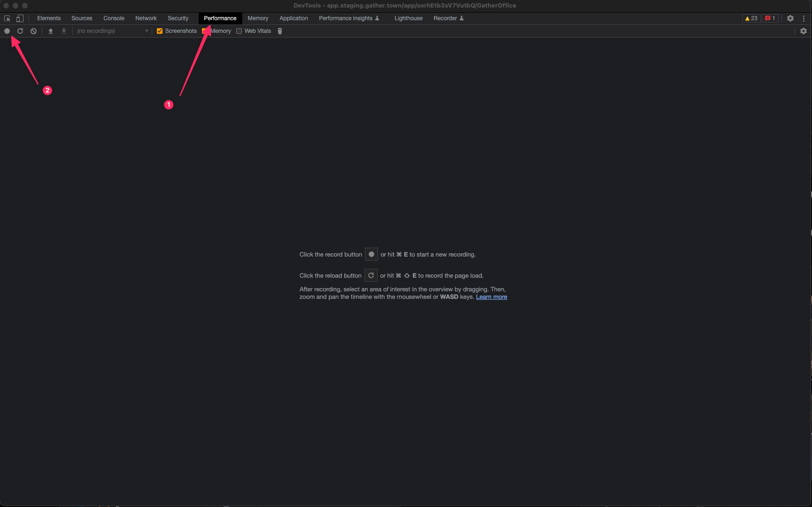Image resolution: width=812 pixels, height=507 pixels.
Task: Open the (no recordings) dropdown
Action: pyautogui.click(x=113, y=31)
